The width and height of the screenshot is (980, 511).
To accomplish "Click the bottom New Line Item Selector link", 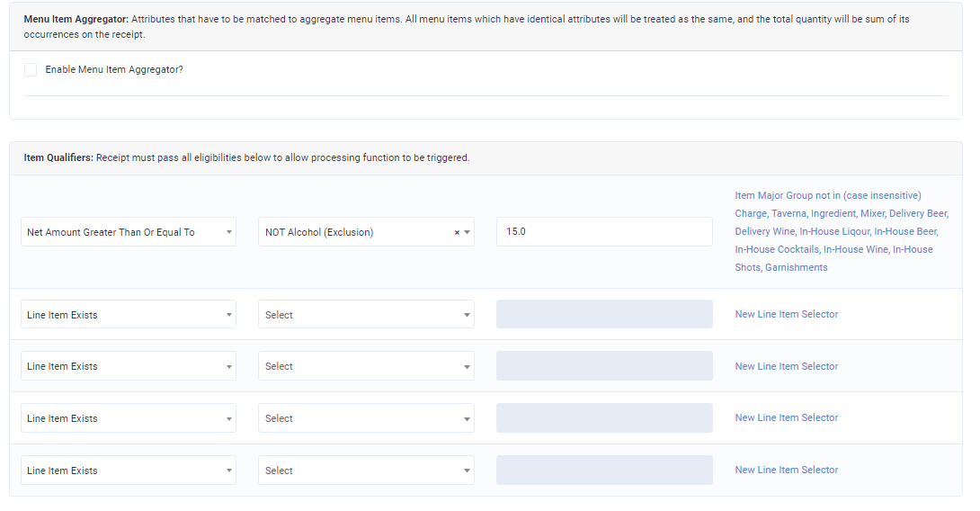I will tap(786, 470).
